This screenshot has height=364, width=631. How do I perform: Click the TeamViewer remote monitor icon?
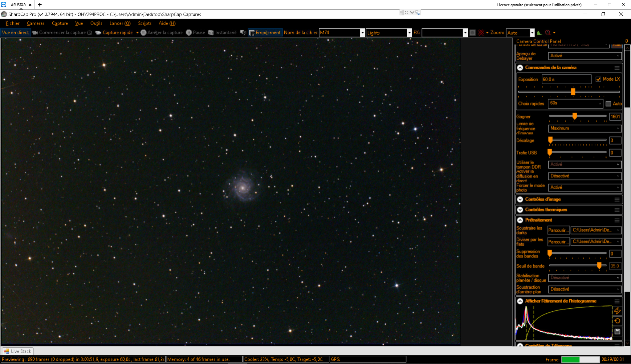418,13
